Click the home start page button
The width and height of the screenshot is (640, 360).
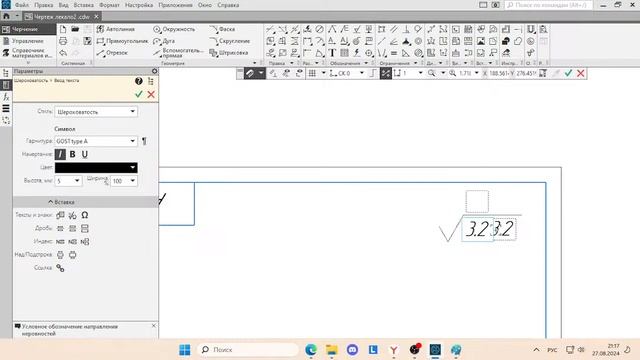6,17
